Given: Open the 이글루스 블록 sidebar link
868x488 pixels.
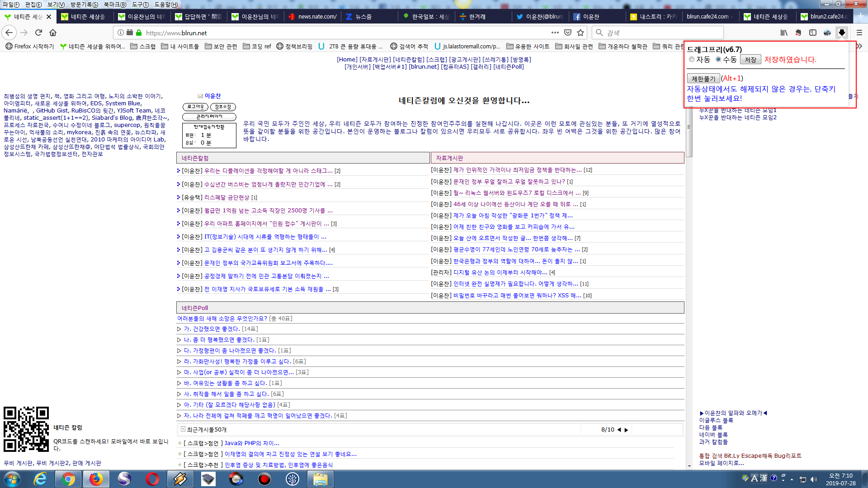Looking at the screenshot, I should click(x=717, y=420).
